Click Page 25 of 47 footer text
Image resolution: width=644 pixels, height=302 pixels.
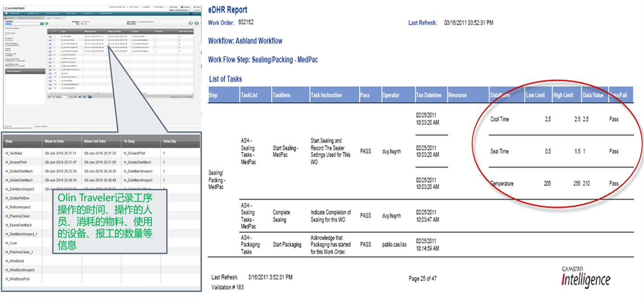point(422,278)
